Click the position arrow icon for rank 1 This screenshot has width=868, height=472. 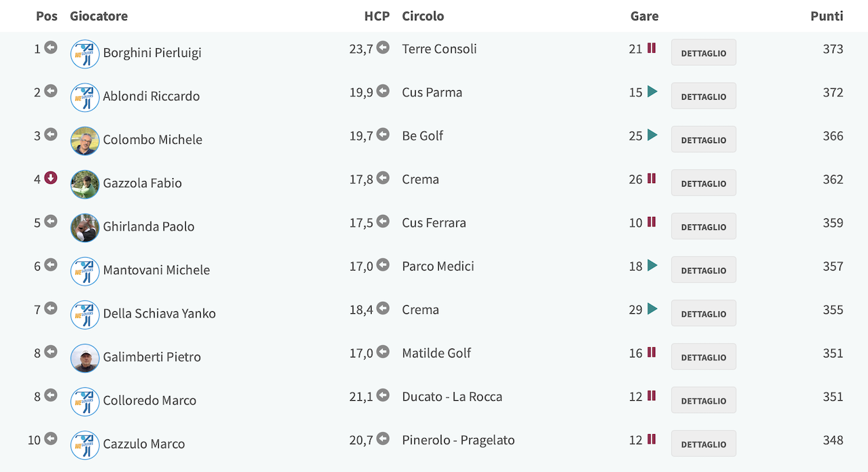(51, 48)
